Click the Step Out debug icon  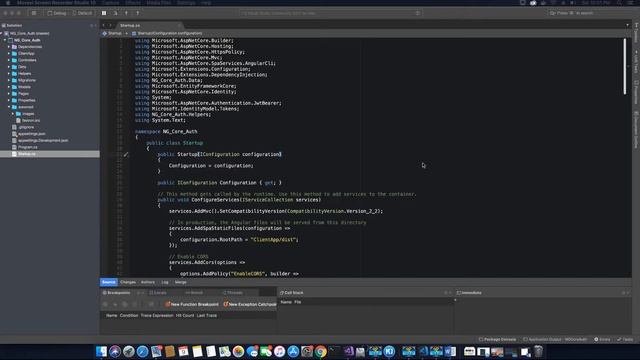point(138,13)
